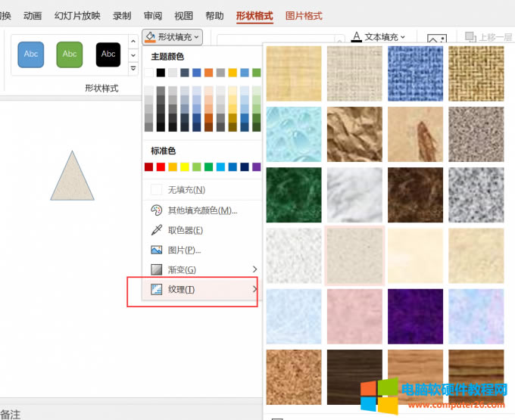515x420 pixels.
Task: Open the 文本填充 dropdown arrow
Action: coord(403,36)
